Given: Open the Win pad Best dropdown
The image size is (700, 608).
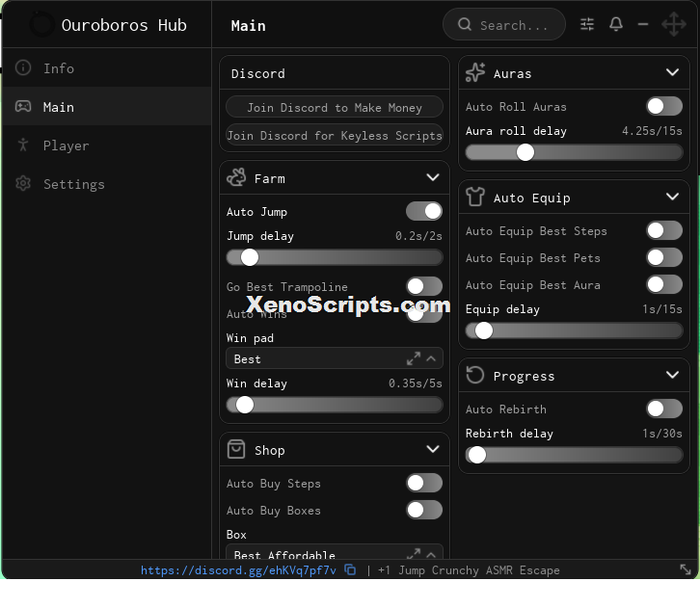Looking at the screenshot, I should (x=334, y=358).
